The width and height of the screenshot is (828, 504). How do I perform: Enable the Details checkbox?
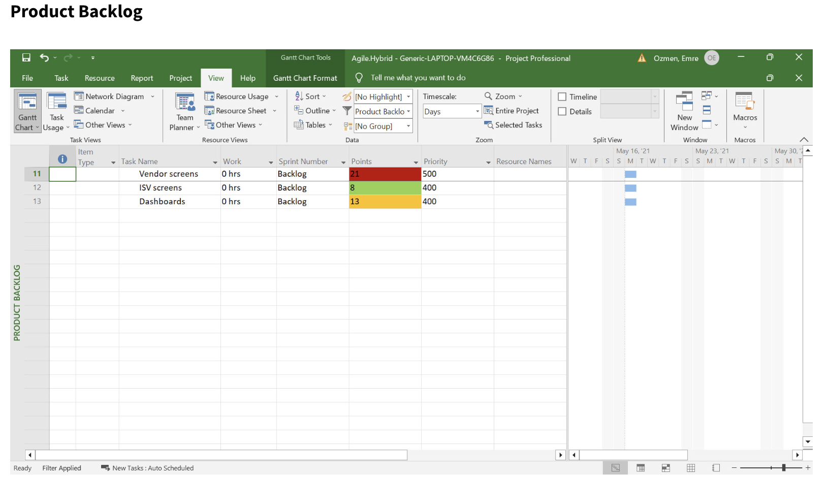[x=563, y=111]
